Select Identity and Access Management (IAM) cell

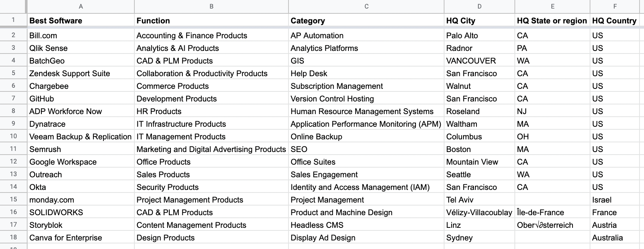366,187
